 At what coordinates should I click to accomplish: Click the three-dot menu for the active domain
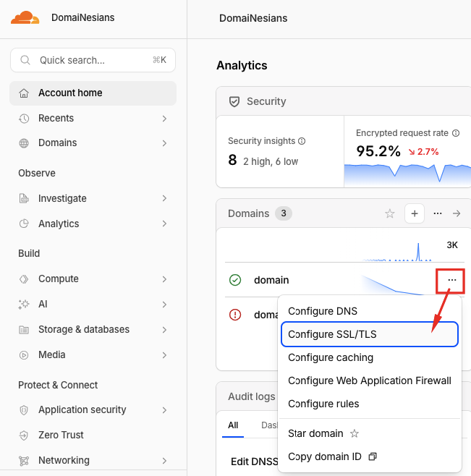click(x=452, y=280)
